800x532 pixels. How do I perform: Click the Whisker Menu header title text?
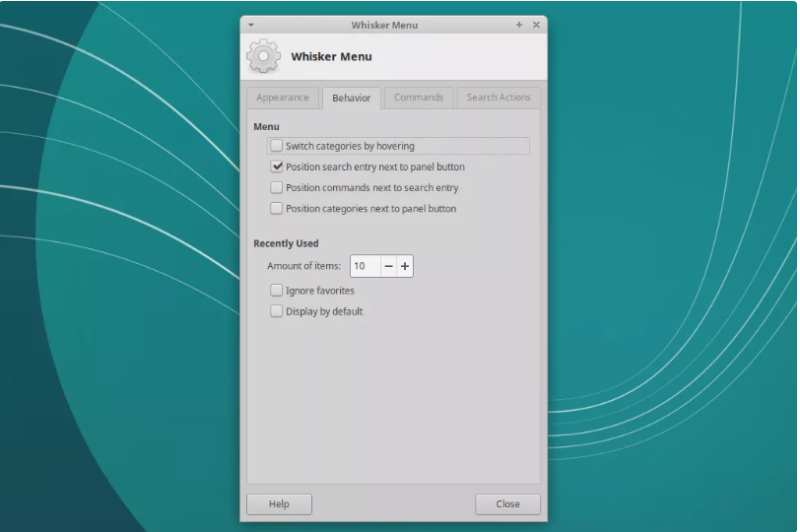pos(331,56)
